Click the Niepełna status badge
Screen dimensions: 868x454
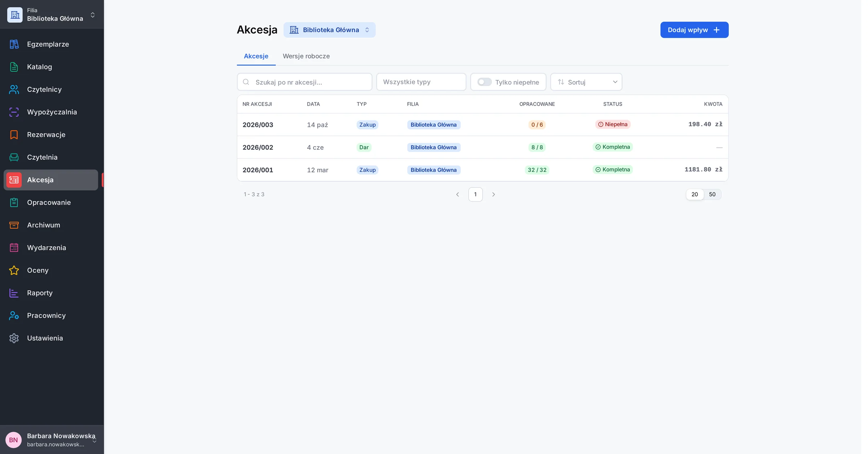(x=613, y=124)
